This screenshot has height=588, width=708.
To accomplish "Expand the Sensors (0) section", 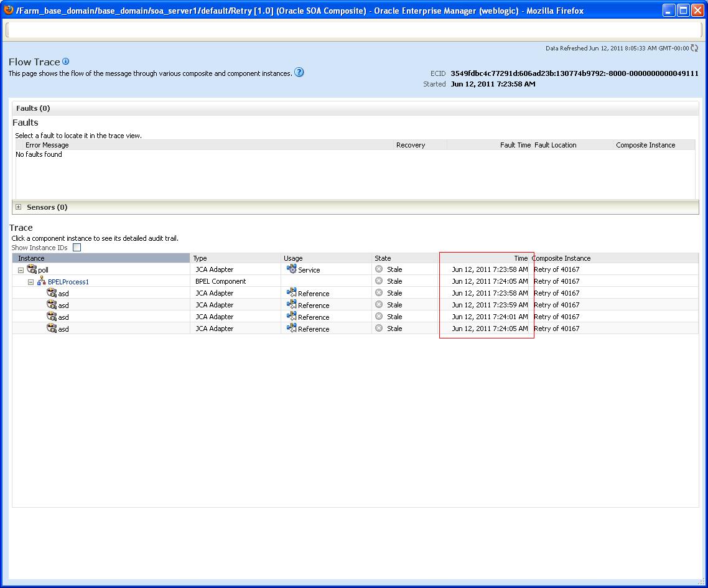I will click(19, 207).
